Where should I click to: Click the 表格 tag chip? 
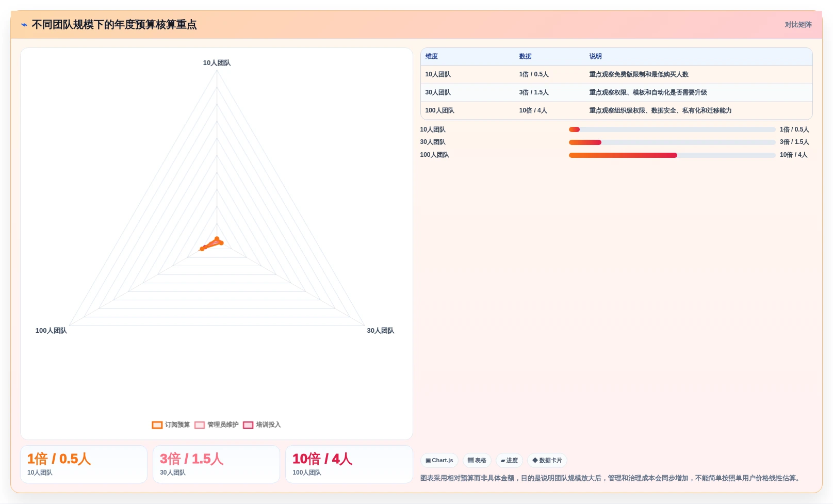(x=477, y=461)
